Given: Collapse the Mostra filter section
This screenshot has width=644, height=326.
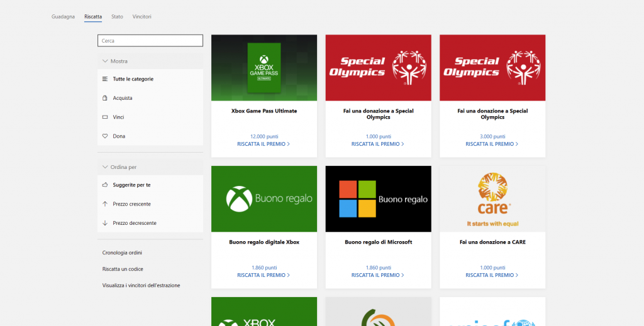Looking at the screenshot, I should coord(150,61).
